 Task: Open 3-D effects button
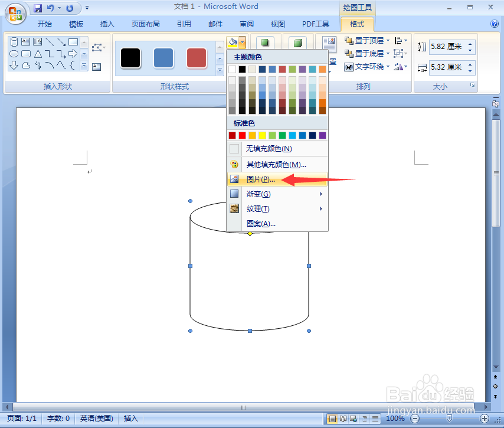click(297, 42)
